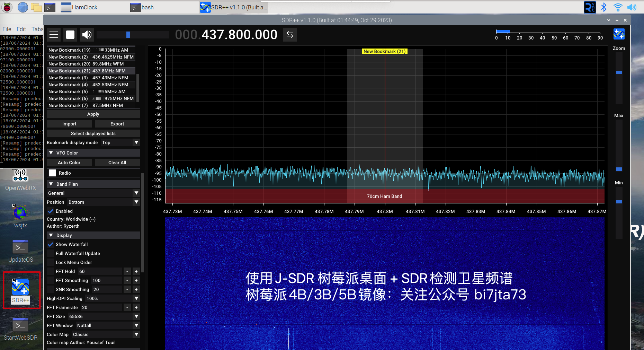Adjust the Max level vertical slider
The width and height of the screenshot is (644, 350).
619,146
